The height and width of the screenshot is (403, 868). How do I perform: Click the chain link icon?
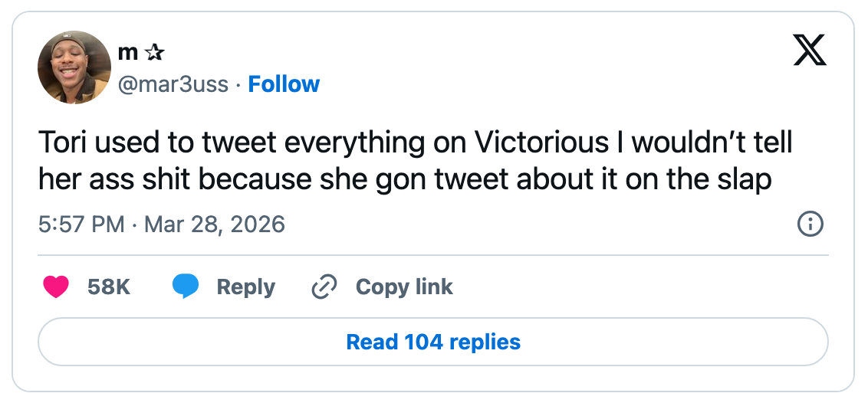point(324,287)
